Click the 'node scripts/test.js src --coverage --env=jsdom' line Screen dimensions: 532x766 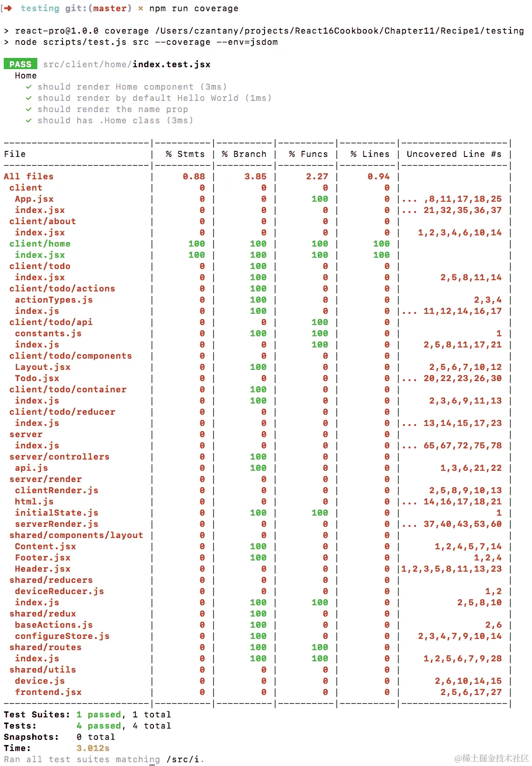(x=141, y=42)
